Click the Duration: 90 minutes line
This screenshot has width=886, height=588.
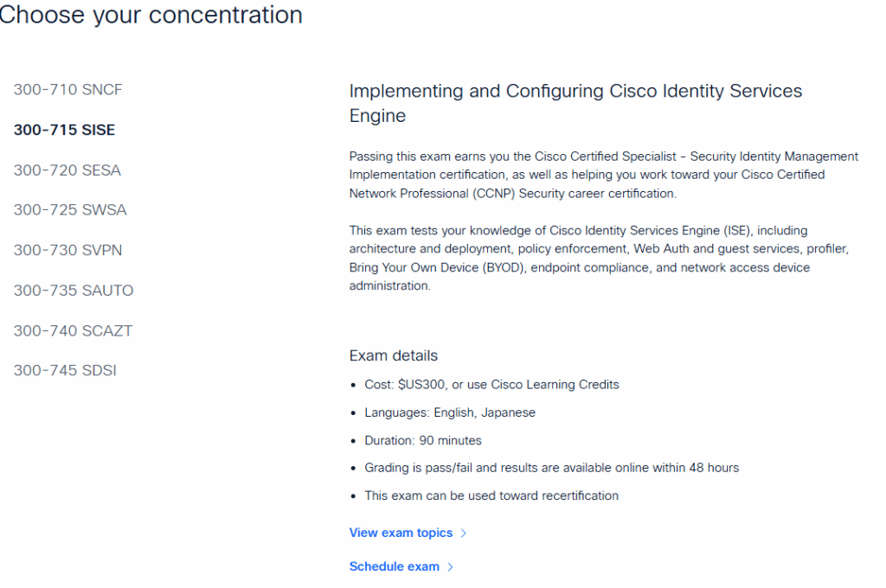click(x=423, y=440)
